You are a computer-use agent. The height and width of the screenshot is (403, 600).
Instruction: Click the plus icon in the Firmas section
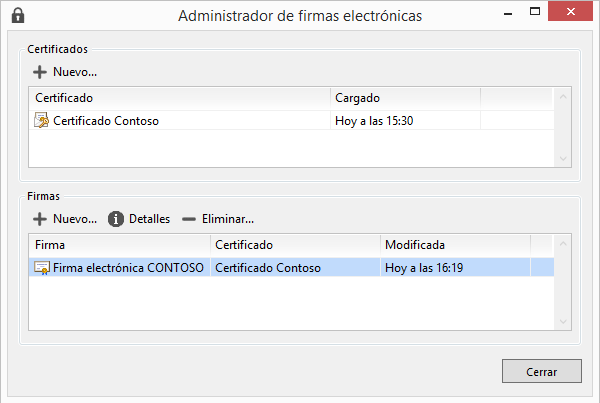(40, 219)
